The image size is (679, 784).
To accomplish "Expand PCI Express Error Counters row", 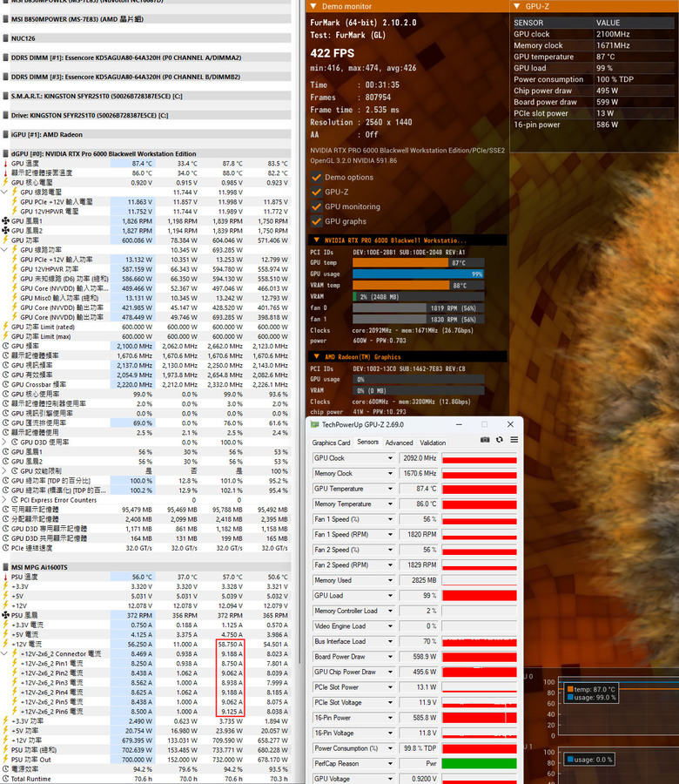I will (x=4, y=500).
